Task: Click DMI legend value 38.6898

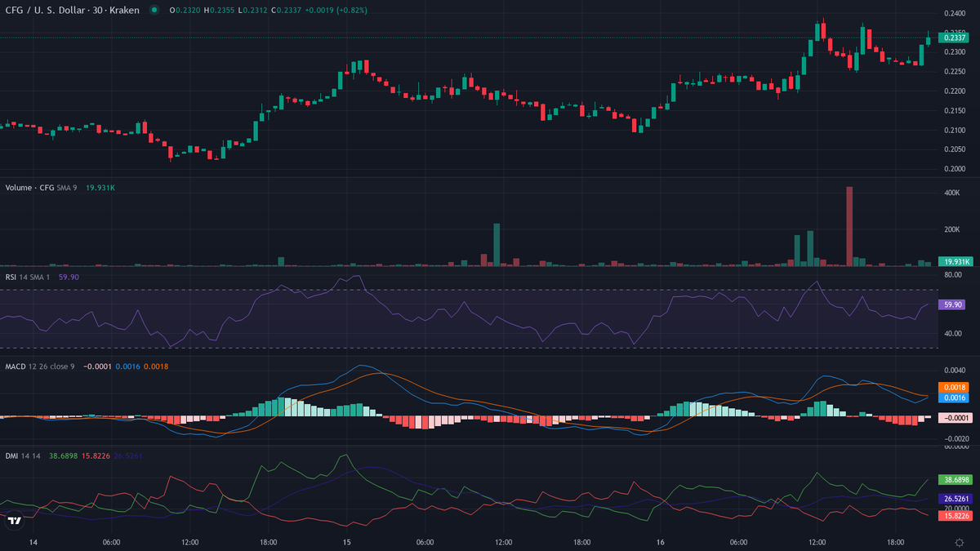Action: tap(64, 455)
